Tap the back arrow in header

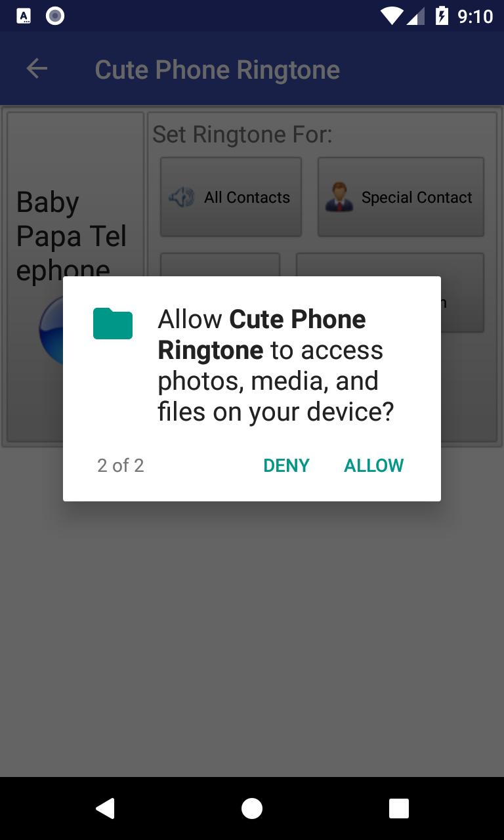[37, 68]
